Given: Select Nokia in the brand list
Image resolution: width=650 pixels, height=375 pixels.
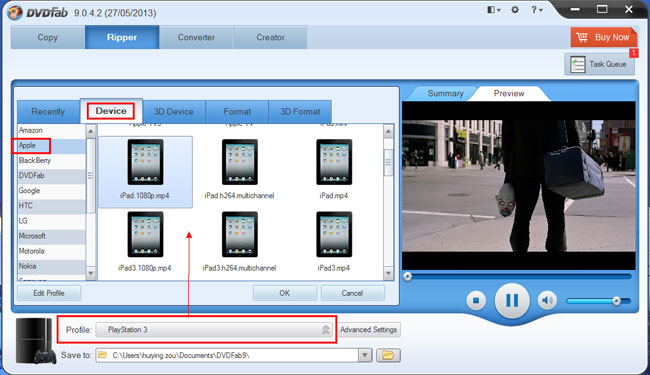Looking at the screenshot, I should tap(51, 266).
